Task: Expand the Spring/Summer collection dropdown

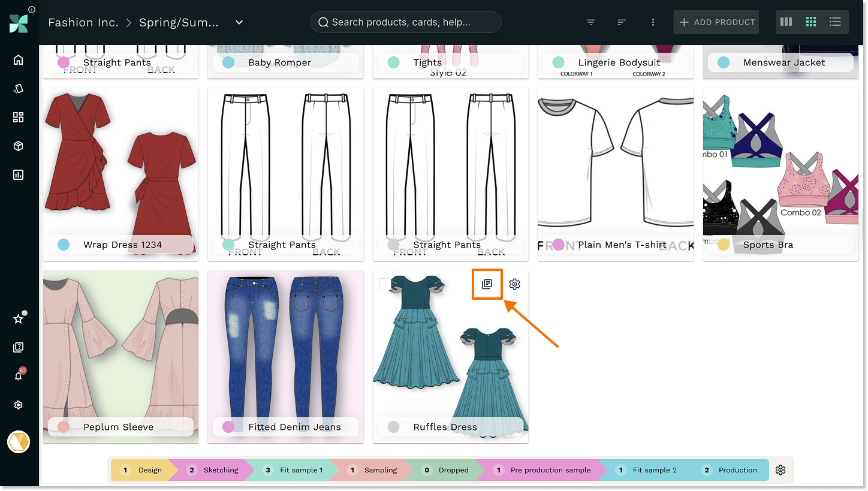Action: (x=239, y=23)
